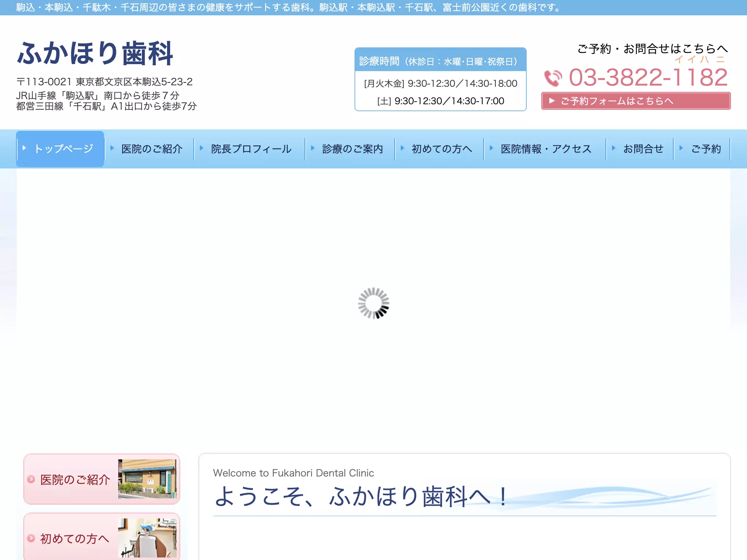Click the ようこそ、ふかほり歯科へ！ heading
747x560 pixels.
(x=361, y=497)
